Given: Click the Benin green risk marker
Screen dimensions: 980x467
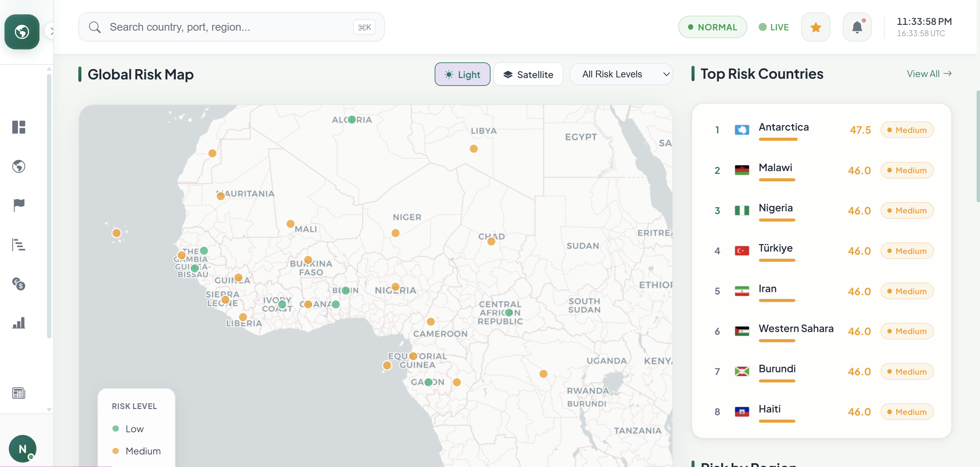Looking at the screenshot, I should (x=345, y=290).
